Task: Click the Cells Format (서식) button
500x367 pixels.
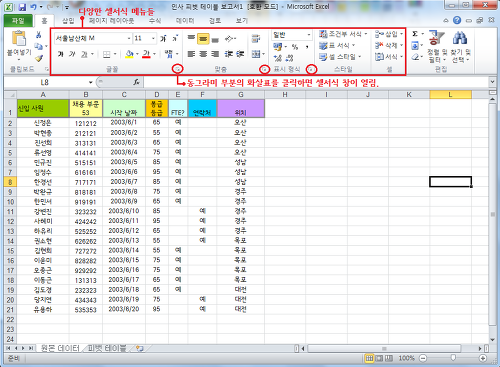Action: pos(389,57)
